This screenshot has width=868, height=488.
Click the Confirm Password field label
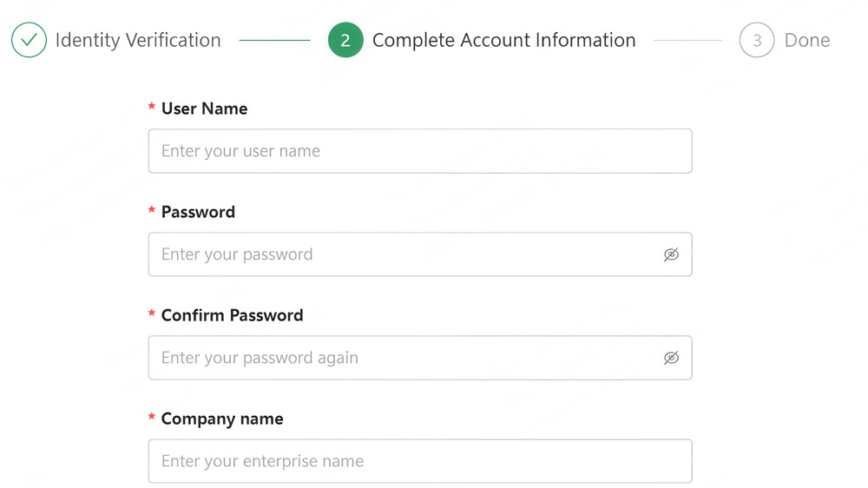(x=232, y=315)
